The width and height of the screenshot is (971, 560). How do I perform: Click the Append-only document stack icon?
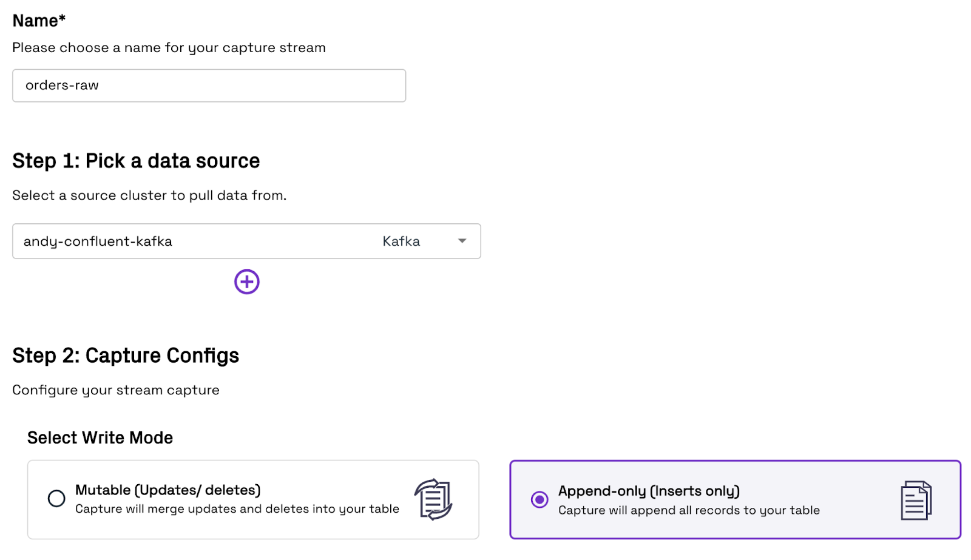tap(916, 500)
